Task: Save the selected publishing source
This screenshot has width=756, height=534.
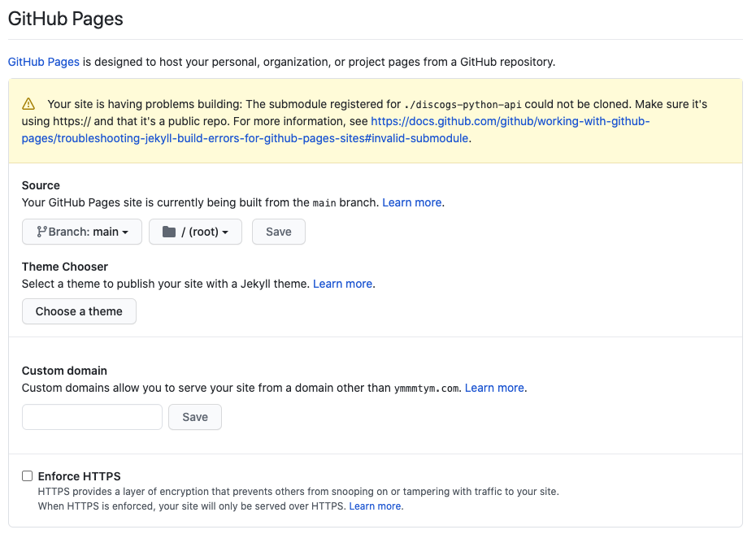Action: click(x=278, y=231)
